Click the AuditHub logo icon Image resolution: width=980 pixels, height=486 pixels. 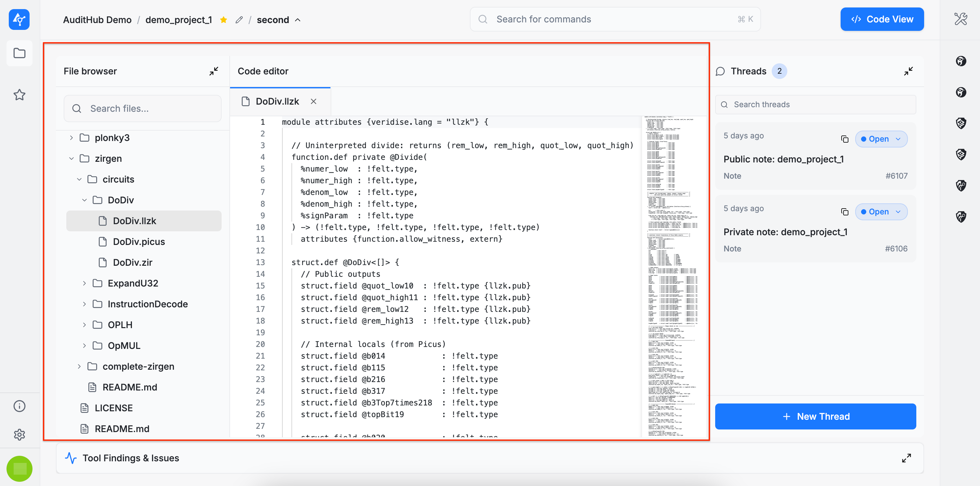pyautogui.click(x=19, y=19)
